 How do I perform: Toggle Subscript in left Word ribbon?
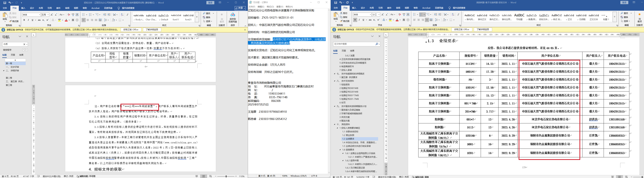(x=43, y=20)
